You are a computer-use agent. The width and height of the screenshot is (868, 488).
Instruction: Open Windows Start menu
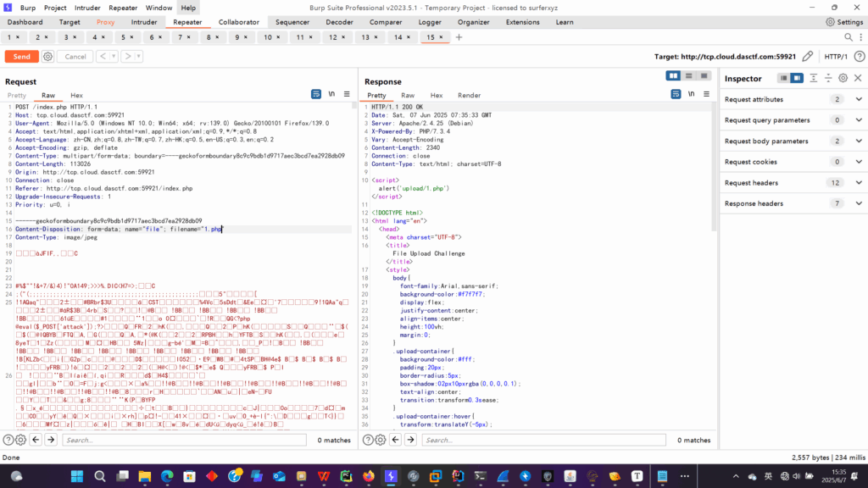click(77, 476)
